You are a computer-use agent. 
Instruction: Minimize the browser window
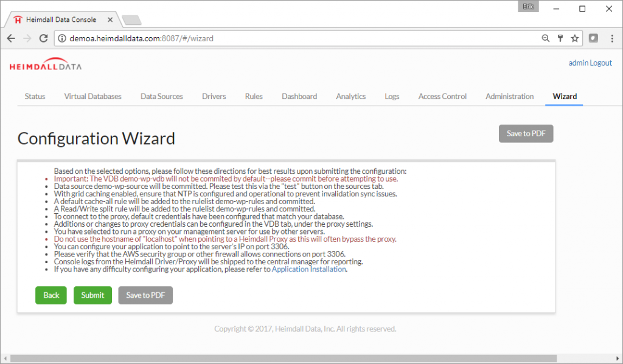556,9
